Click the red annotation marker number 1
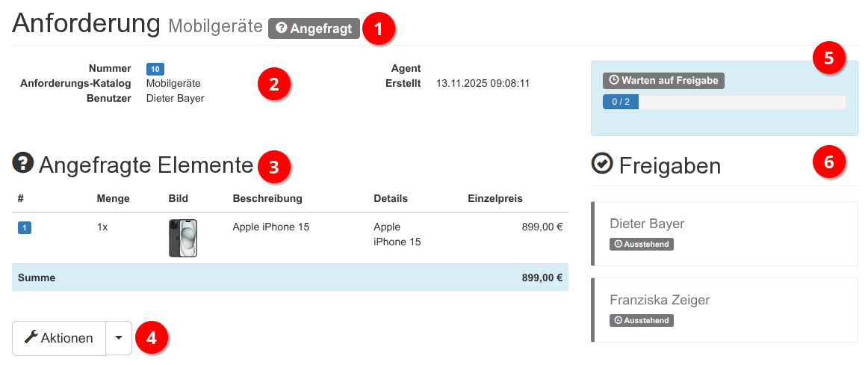Screen dimensions: 868x365 pos(379,29)
